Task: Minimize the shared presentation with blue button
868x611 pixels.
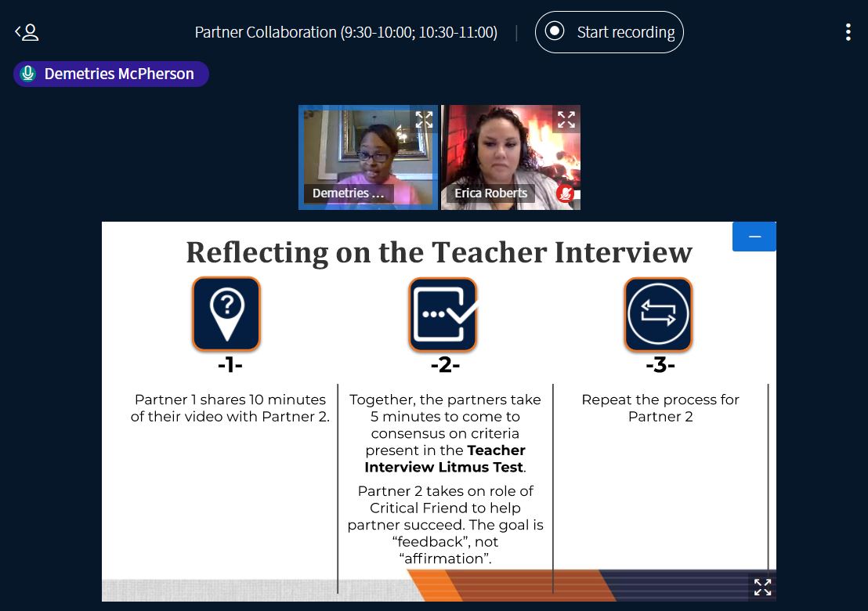Action: pos(754,237)
